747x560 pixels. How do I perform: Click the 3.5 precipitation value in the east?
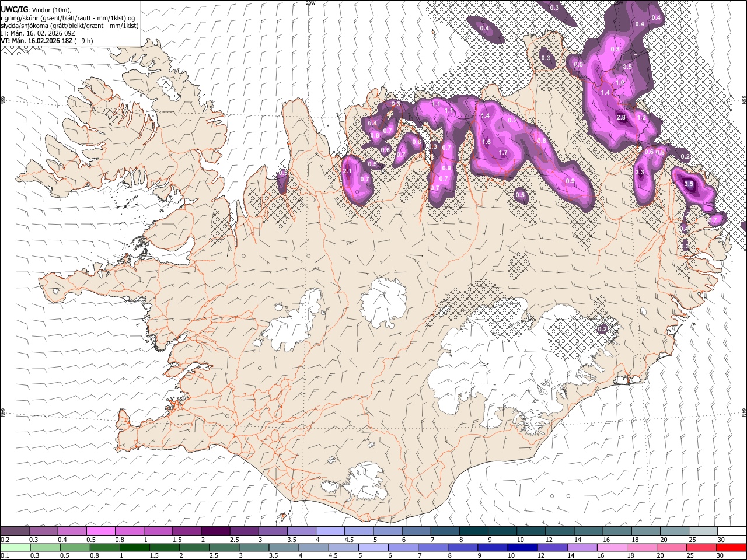tap(689, 184)
